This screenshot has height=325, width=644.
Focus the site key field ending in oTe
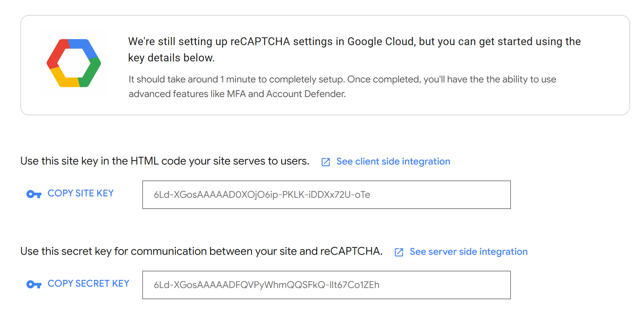click(x=326, y=195)
